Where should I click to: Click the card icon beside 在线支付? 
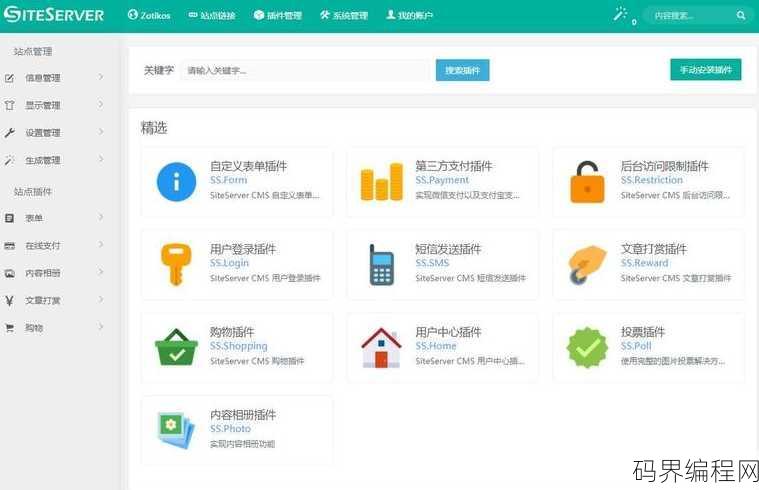coord(9,245)
